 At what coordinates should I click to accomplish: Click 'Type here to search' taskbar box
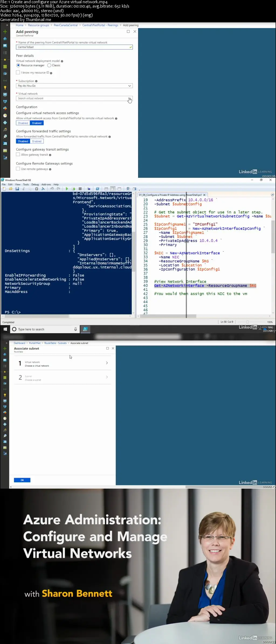[45, 329]
